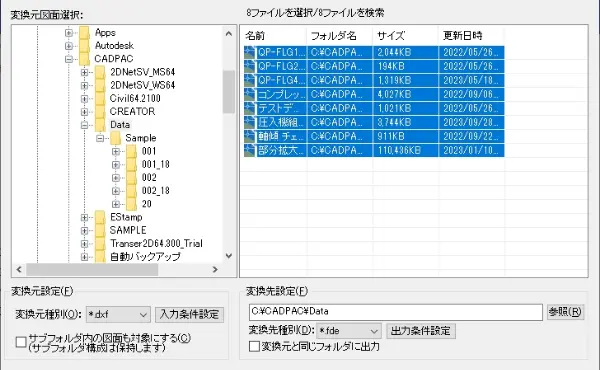Click the tree vertical scrollbar thumb
Image resolution: width=600 pixels, height=370 pixels.
pyautogui.click(x=229, y=92)
